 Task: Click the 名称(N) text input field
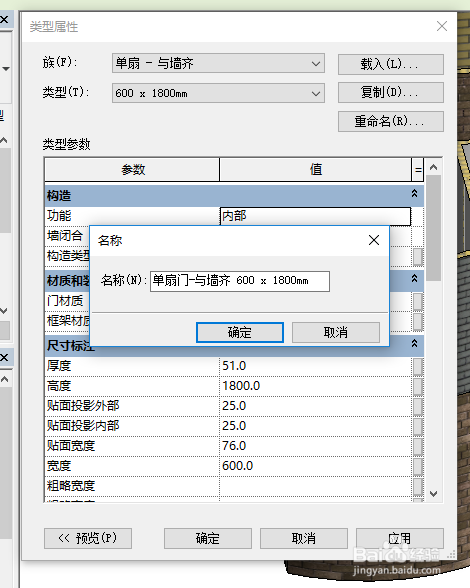pos(240,281)
